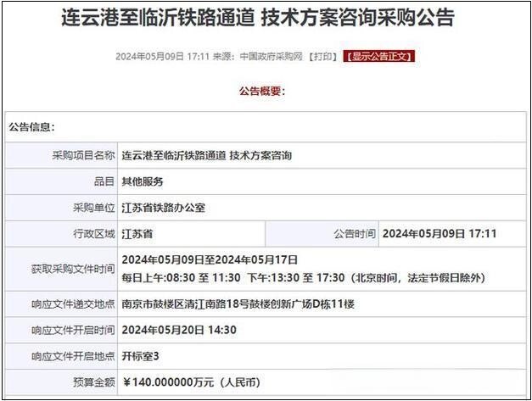Viewport: 532px width, 401px height.
Task: Click the 采购项目名称 value cell
Action: click(x=206, y=155)
